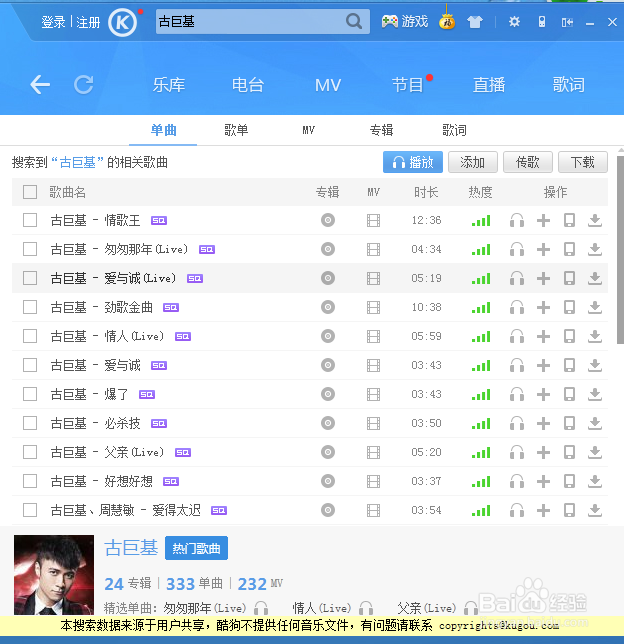
Task: Refresh the page with circular arrow
Action: 83,85
